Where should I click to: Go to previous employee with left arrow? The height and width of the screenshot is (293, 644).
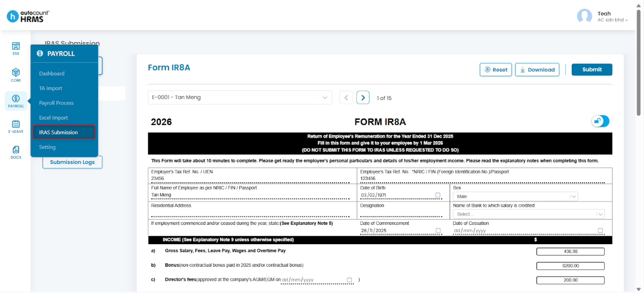tap(346, 98)
